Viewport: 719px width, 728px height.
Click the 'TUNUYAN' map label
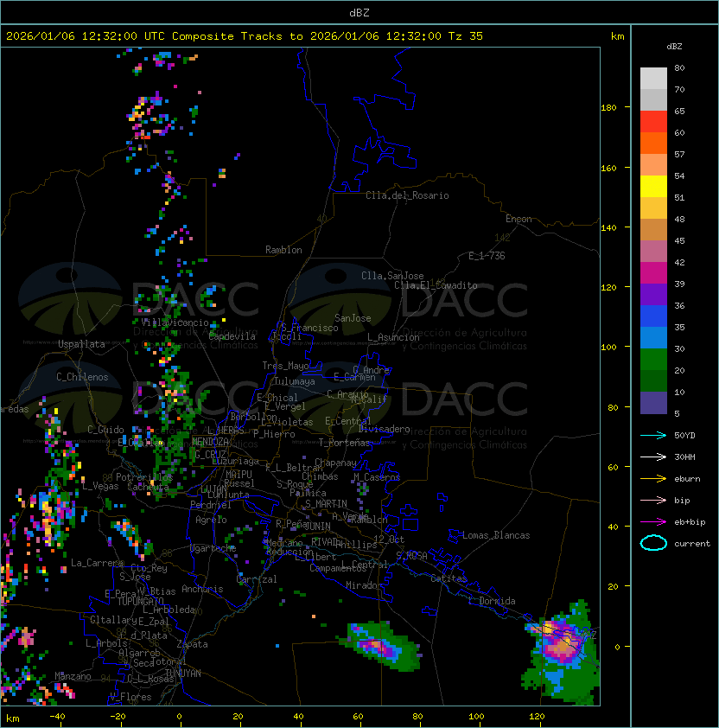click(183, 674)
